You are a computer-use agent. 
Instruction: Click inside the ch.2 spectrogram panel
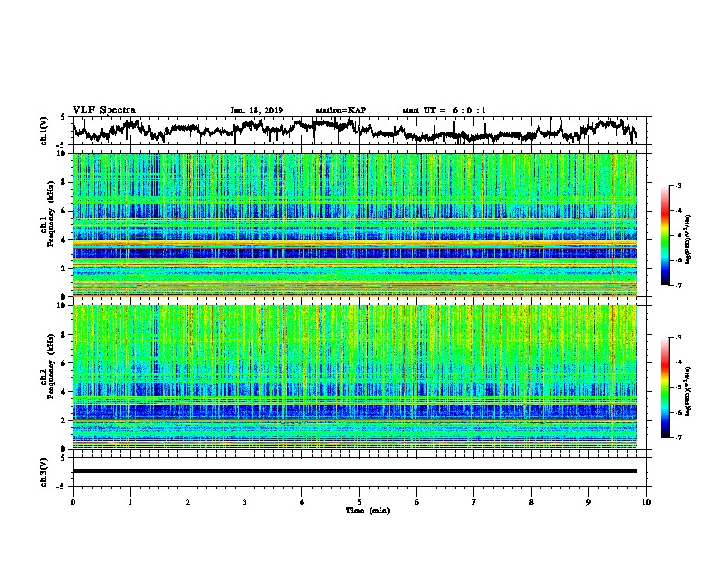pos(355,377)
